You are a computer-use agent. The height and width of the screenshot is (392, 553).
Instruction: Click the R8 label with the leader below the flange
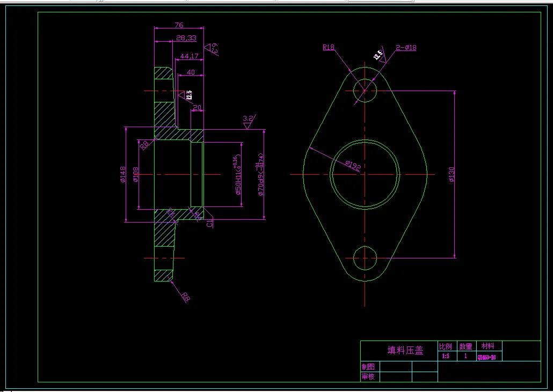point(186,297)
